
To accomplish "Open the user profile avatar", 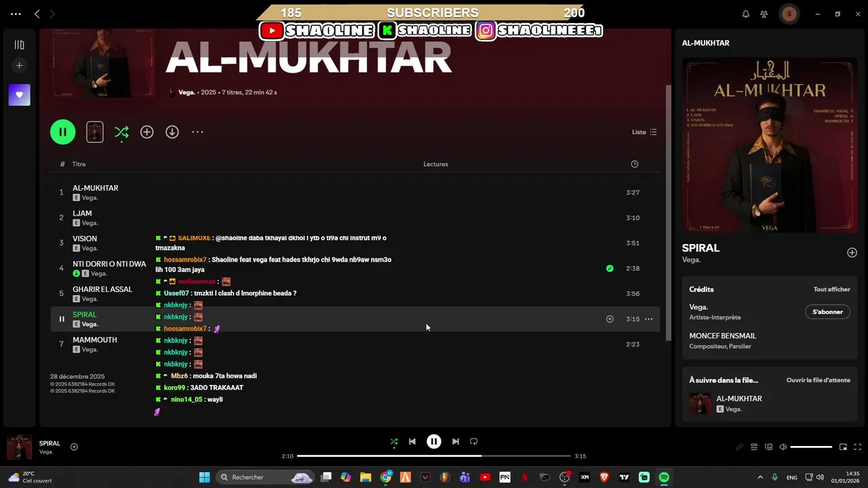I will point(789,14).
